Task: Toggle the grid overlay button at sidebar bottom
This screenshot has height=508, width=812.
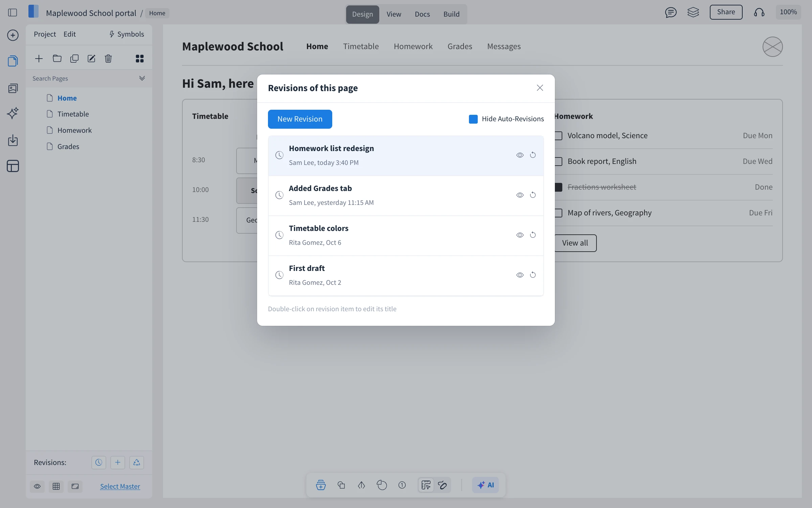Action: click(x=56, y=487)
